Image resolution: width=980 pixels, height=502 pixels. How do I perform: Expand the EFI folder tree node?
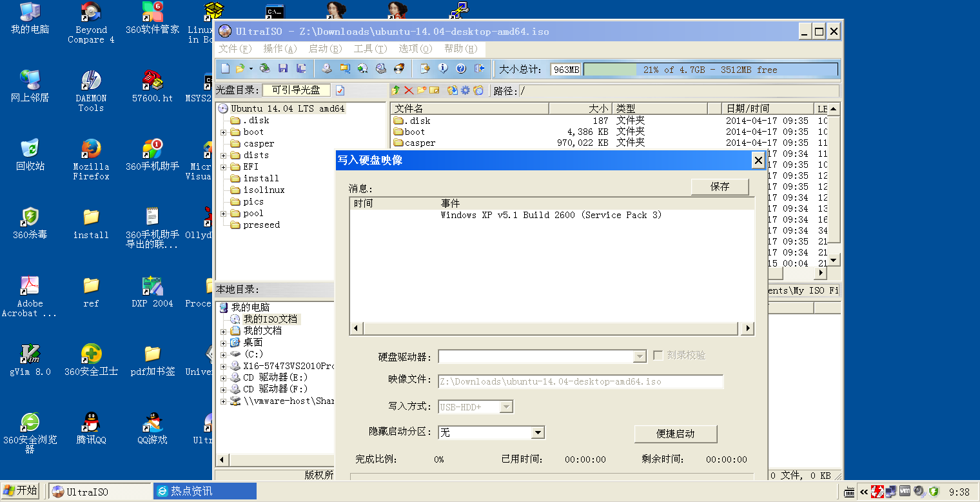tap(224, 167)
